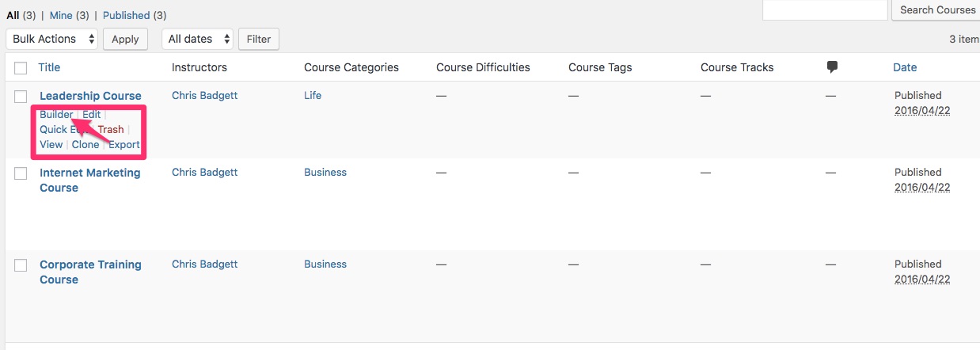Open the Bulk Actions dropdown
The width and height of the screenshot is (980, 350).
pyautogui.click(x=52, y=39)
